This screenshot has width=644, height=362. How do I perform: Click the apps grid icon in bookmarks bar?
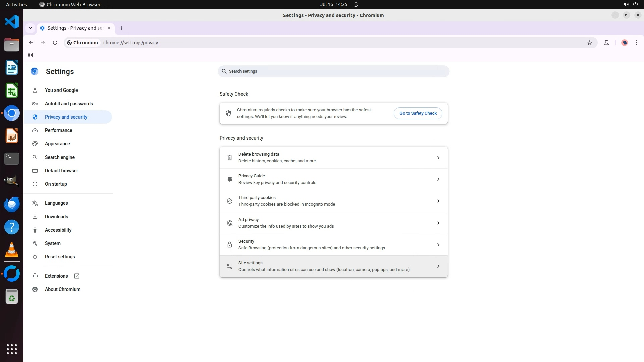tap(30, 55)
